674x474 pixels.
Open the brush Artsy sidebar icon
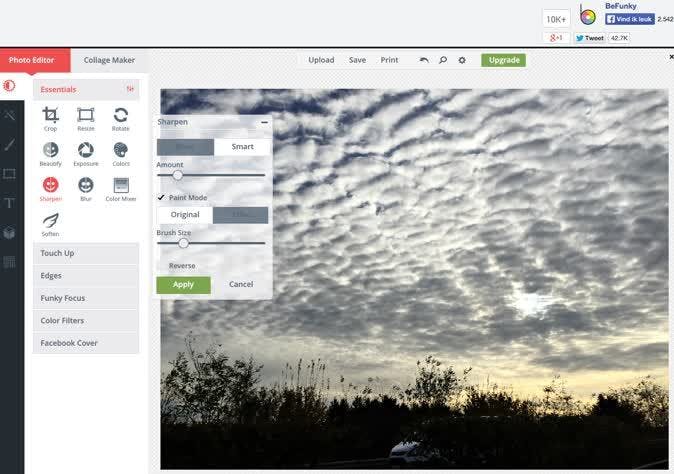[9, 145]
